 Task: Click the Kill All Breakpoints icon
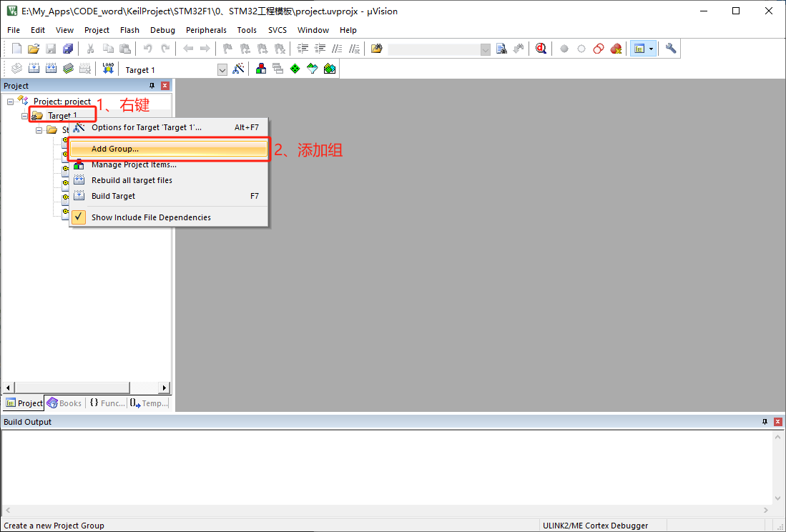click(616, 49)
